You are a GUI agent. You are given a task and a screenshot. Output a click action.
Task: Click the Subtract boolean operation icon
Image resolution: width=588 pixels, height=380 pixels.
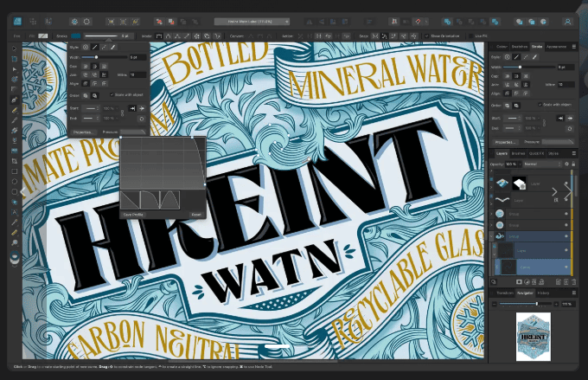click(459, 22)
